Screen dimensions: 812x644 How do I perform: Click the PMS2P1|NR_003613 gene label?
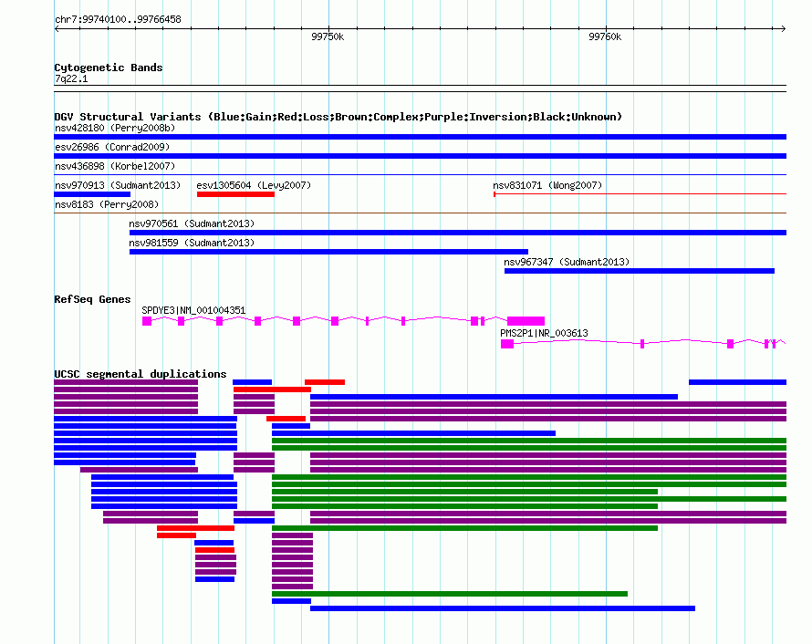[544, 333]
